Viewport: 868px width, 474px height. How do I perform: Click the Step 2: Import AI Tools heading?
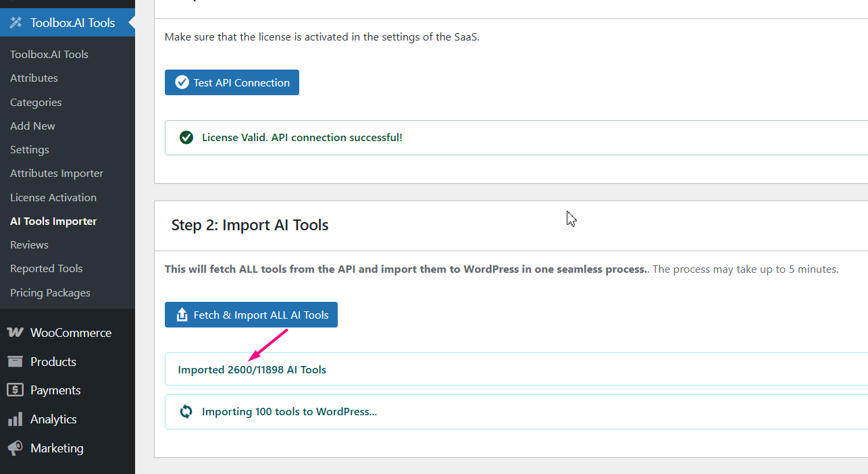[x=250, y=225]
